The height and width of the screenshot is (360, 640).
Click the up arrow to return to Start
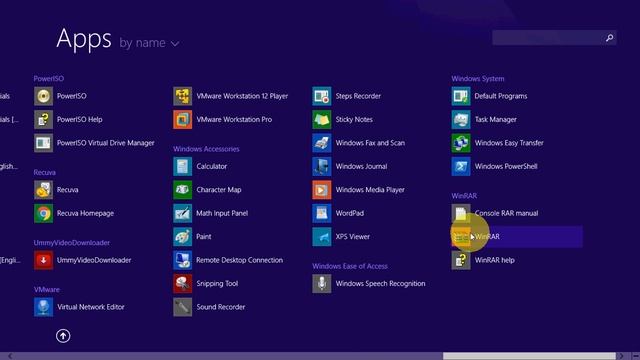(x=63, y=336)
